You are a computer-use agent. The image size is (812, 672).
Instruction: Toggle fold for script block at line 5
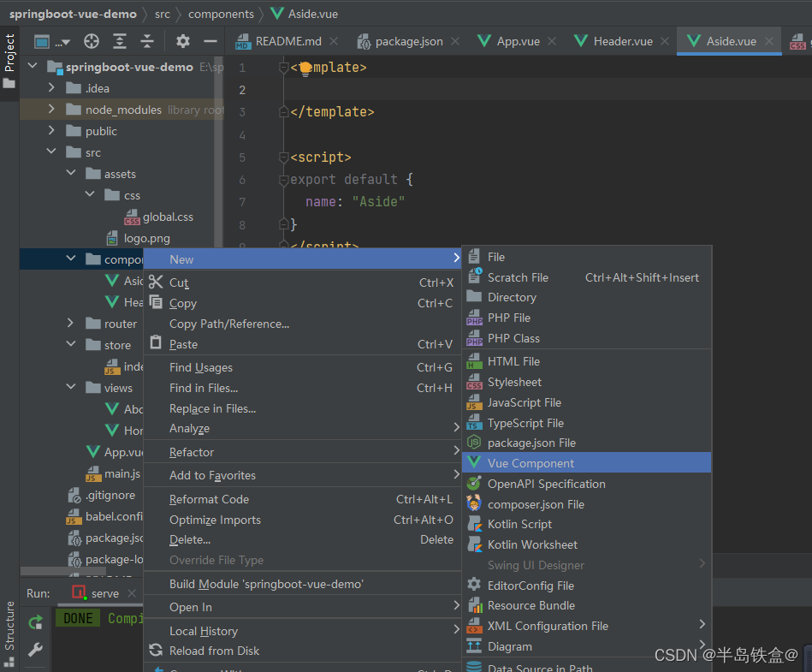[x=283, y=157]
